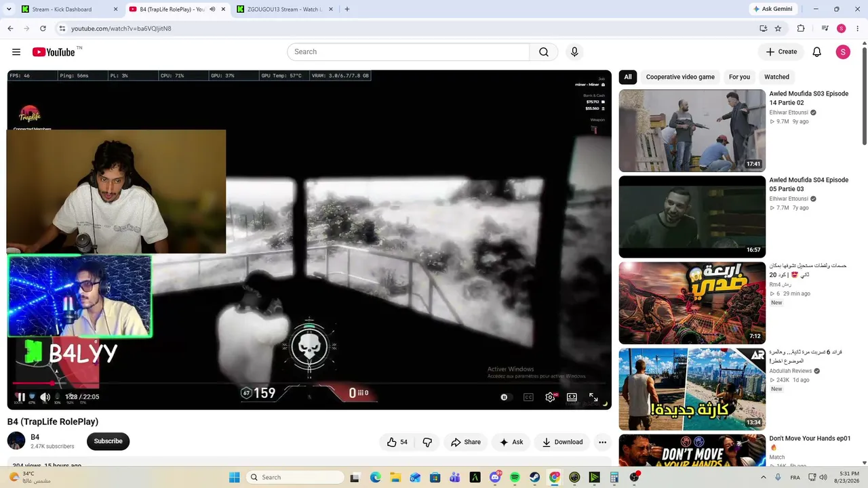Enter full screen mode
This screenshot has height=488, width=868.
(593, 397)
